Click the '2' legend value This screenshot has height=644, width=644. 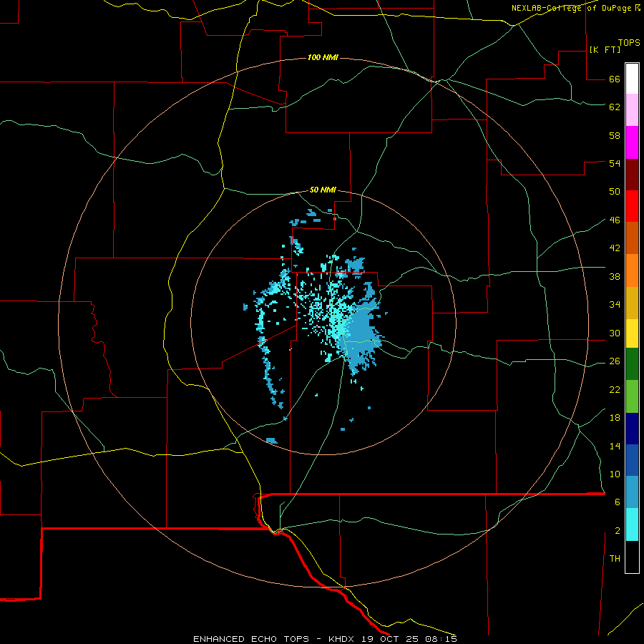pyautogui.click(x=618, y=531)
